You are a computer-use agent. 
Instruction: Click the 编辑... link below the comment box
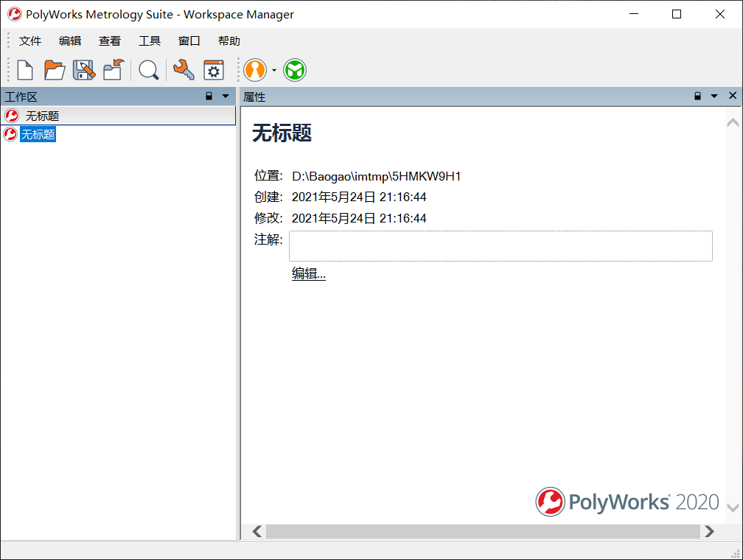pyautogui.click(x=307, y=273)
